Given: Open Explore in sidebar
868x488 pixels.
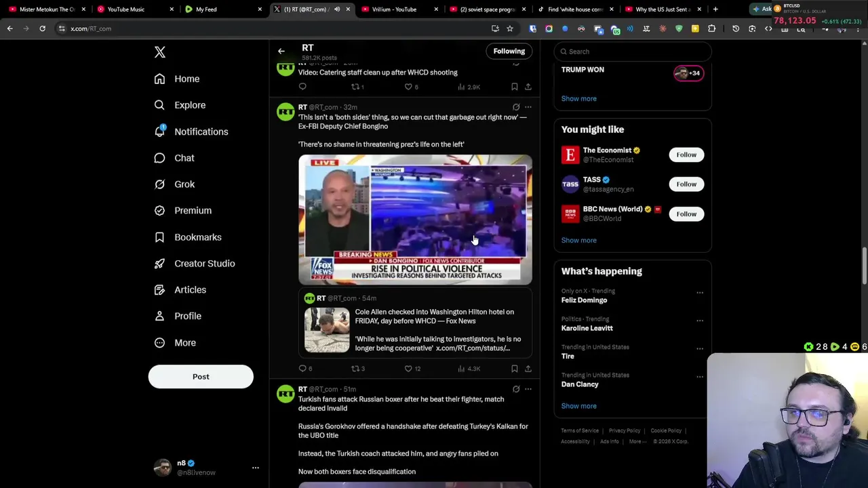Looking at the screenshot, I should click(x=180, y=105).
